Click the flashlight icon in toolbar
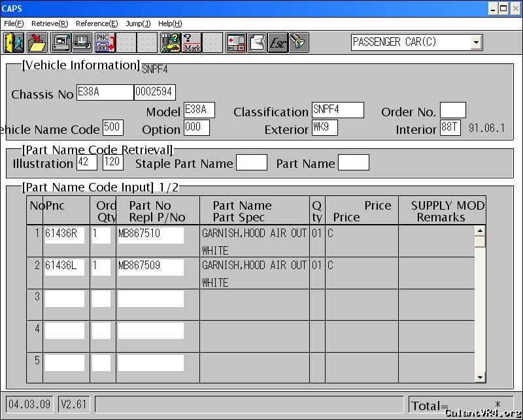 (x=299, y=42)
